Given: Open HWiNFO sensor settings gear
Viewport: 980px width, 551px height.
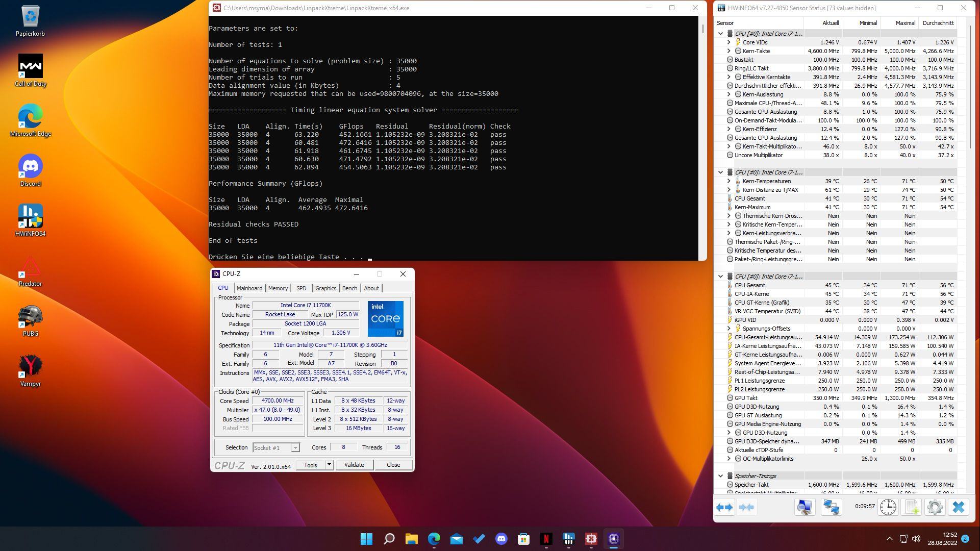Looking at the screenshot, I should [935, 507].
